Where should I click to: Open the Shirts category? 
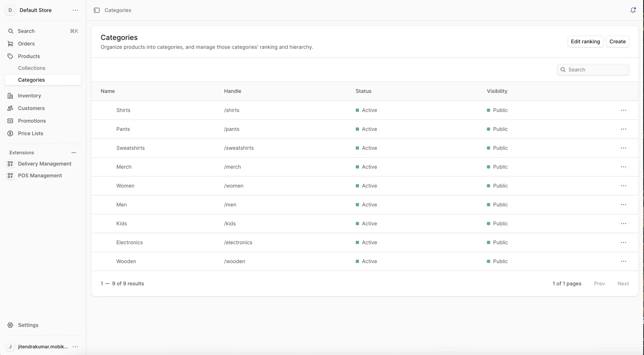123,110
